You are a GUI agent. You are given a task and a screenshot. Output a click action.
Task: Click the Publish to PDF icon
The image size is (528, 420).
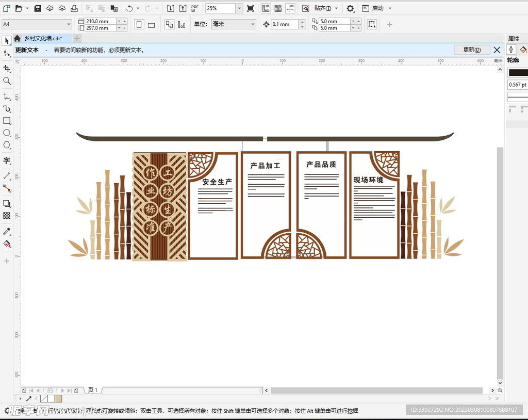[x=194, y=8]
